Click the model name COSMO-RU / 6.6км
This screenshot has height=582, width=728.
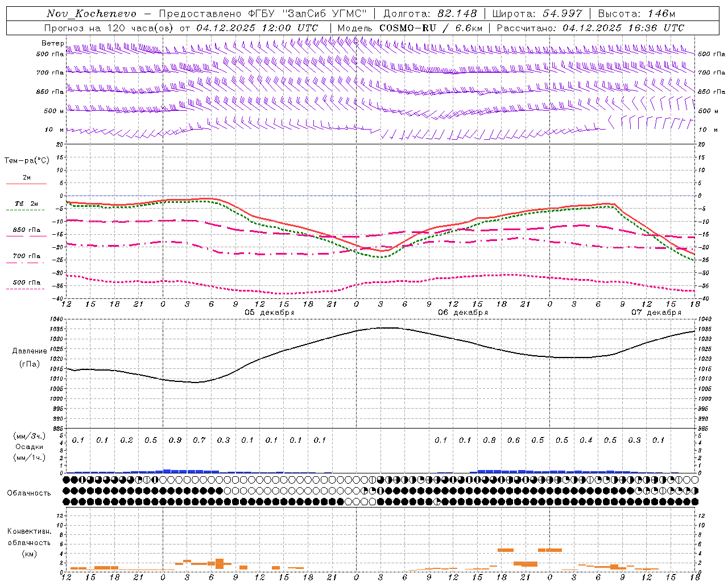click(431, 28)
